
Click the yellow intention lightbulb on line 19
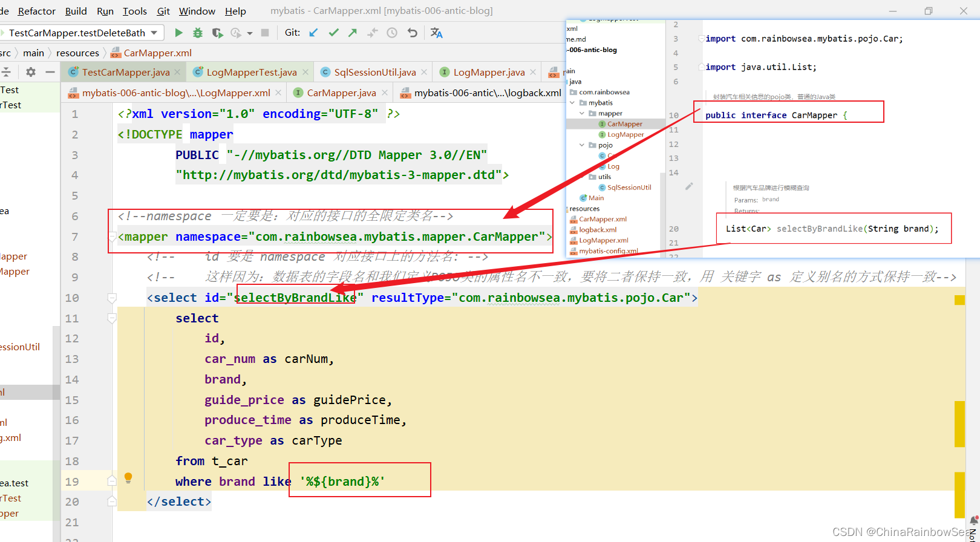(128, 478)
